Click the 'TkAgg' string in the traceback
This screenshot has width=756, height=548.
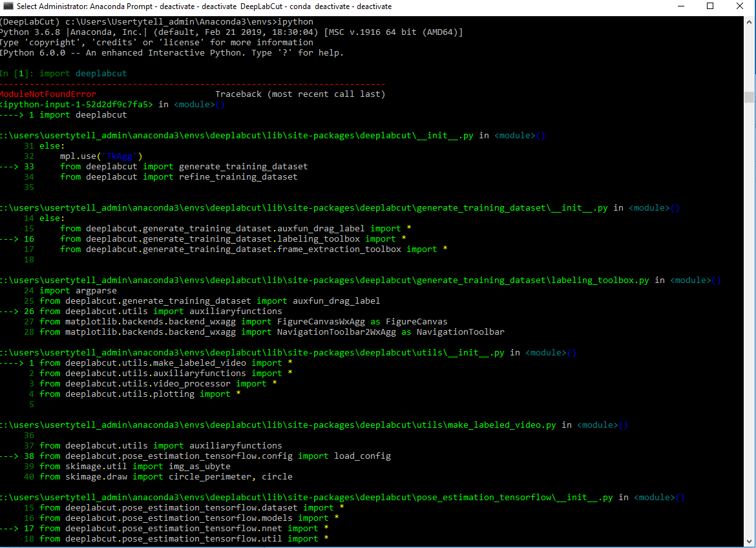point(119,156)
